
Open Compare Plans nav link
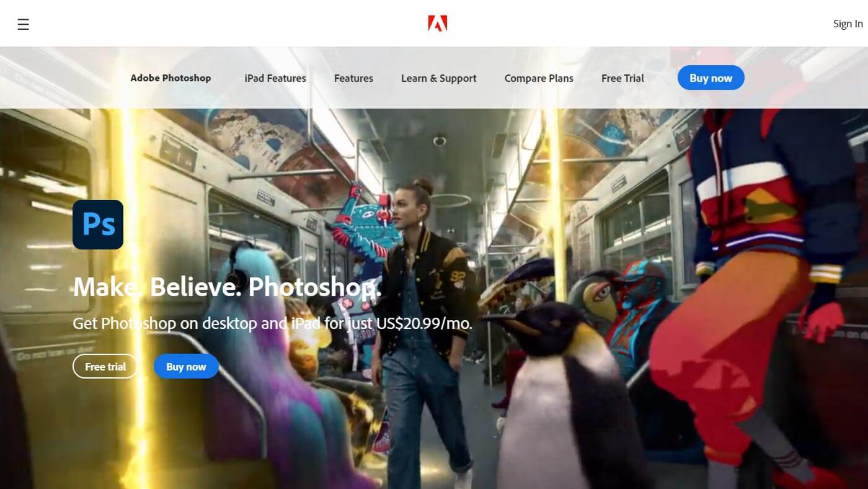539,78
